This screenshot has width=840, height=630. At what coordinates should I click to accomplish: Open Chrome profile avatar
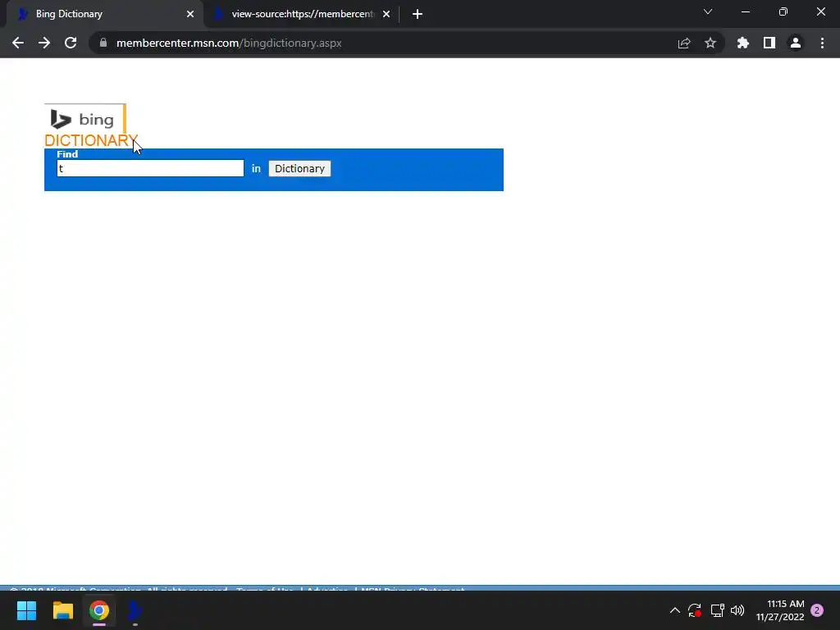[796, 43]
